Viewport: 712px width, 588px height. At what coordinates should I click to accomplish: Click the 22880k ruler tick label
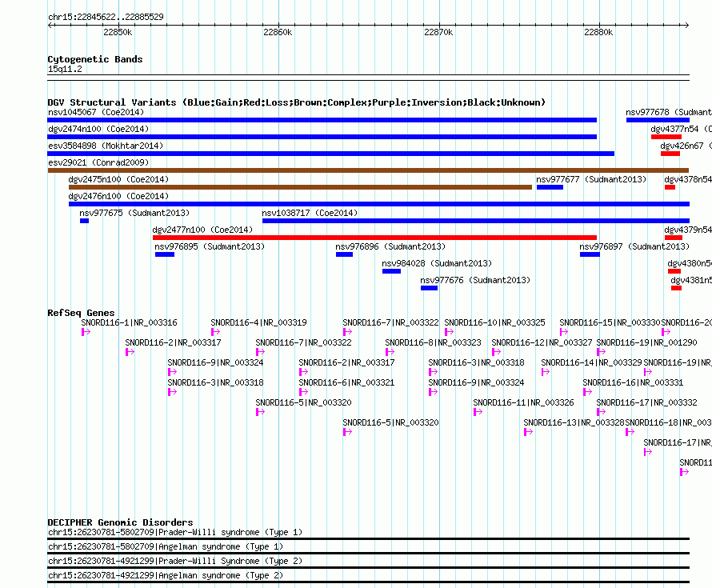598,32
